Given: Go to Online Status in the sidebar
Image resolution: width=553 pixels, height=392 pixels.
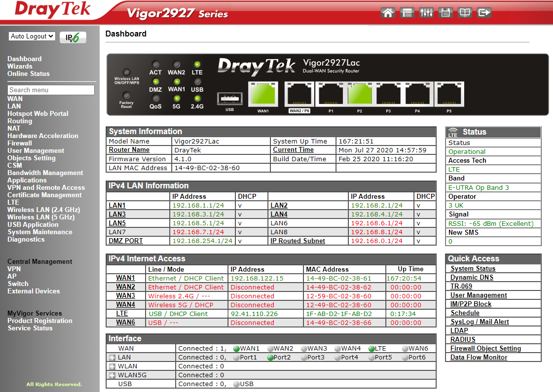Looking at the screenshot, I should pyautogui.click(x=28, y=73).
